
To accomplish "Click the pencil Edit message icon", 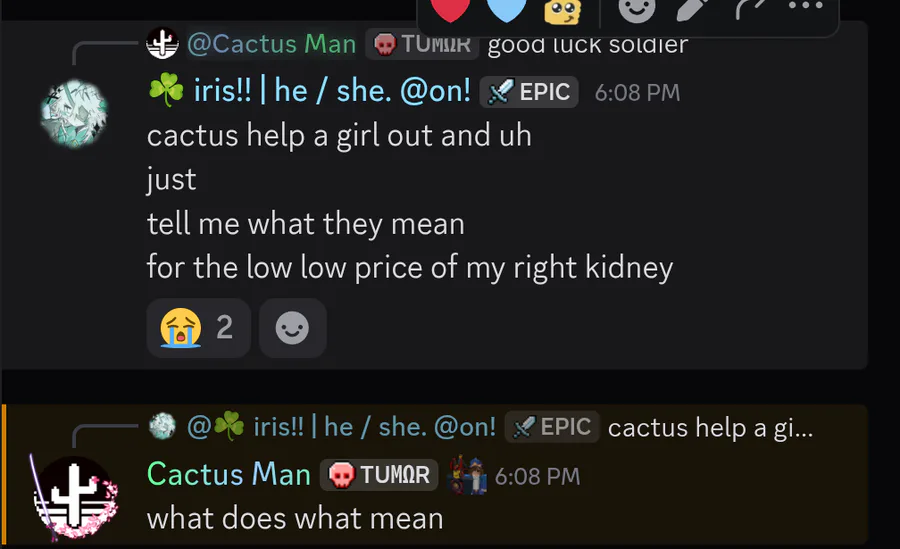I will pos(691,9).
